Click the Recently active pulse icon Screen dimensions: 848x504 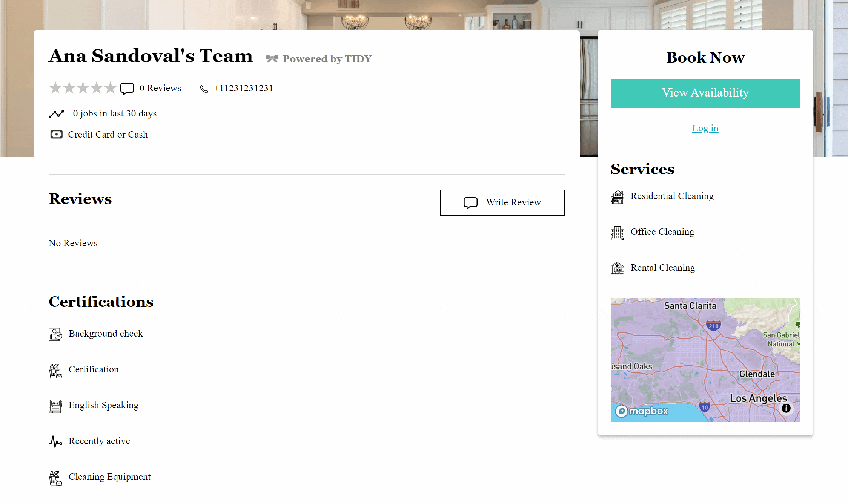(x=55, y=441)
